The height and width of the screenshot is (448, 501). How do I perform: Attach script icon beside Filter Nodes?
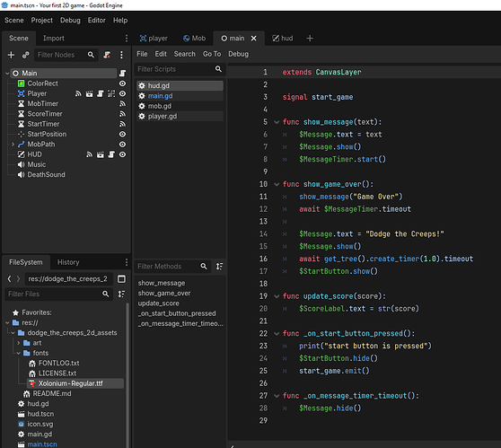click(x=107, y=55)
